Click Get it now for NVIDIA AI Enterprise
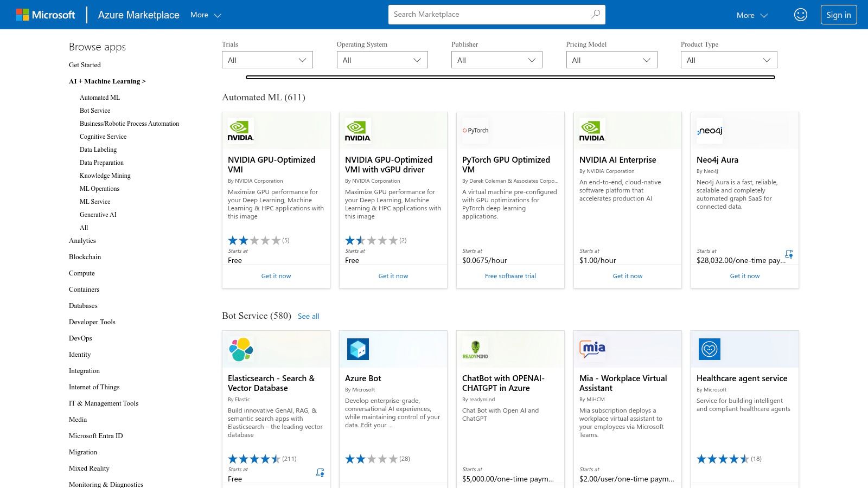The height and width of the screenshot is (488, 868). click(x=627, y=276)
